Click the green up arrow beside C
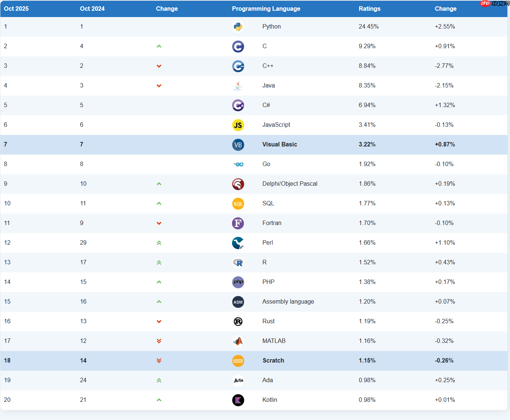The image size is (510, 420). [159, 46]
